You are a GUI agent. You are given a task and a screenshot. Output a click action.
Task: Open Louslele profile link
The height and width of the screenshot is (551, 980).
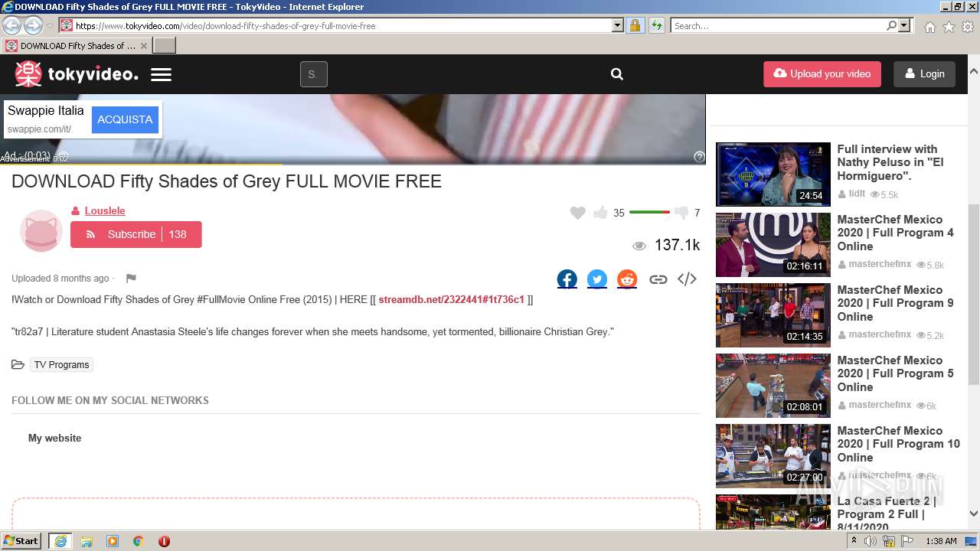pyautogui.click(x=104, y=210)
